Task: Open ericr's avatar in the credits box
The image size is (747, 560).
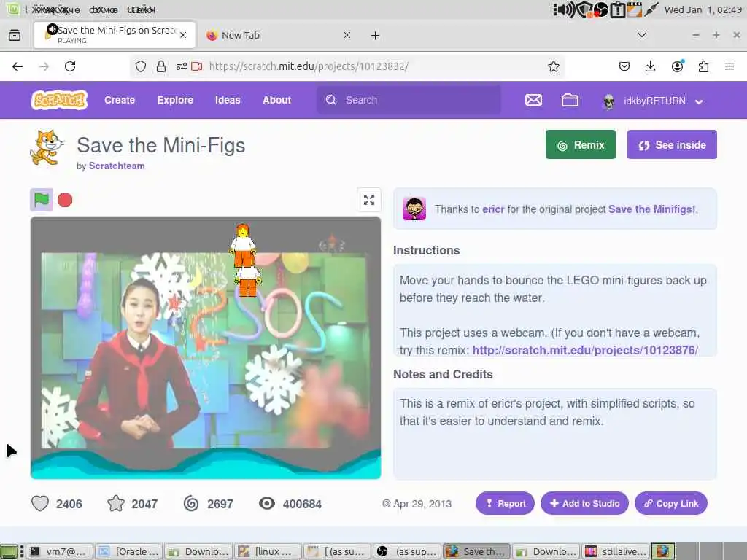Action: pos(414,209)
